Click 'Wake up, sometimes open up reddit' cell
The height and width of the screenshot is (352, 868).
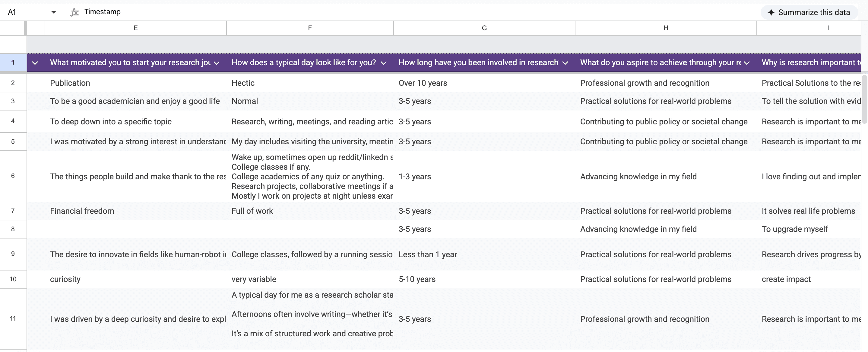pos(310,176)
